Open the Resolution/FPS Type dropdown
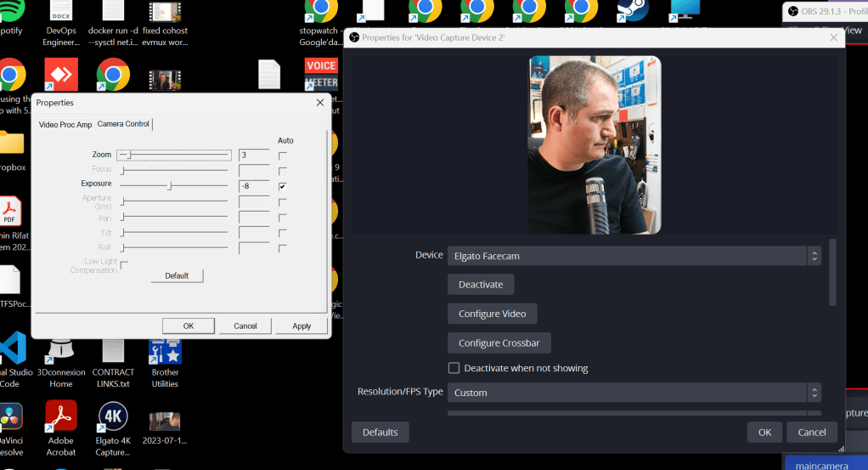 [634, 393]
